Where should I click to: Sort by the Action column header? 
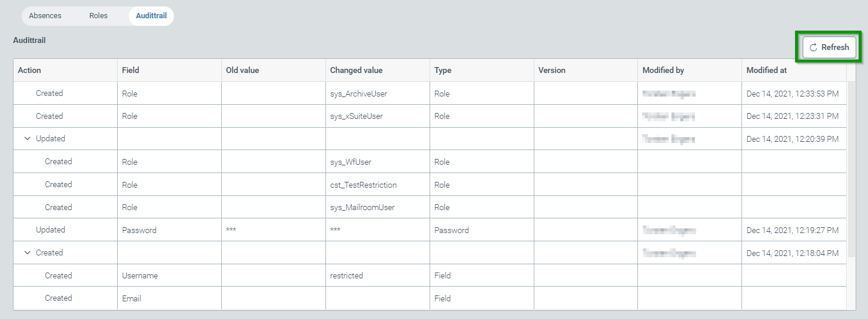click(x=29, y=71)
